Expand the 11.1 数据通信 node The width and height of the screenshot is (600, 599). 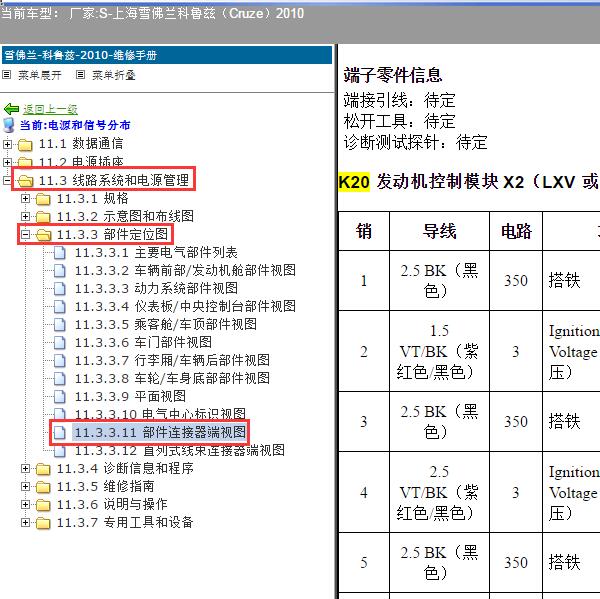point(7,144)
